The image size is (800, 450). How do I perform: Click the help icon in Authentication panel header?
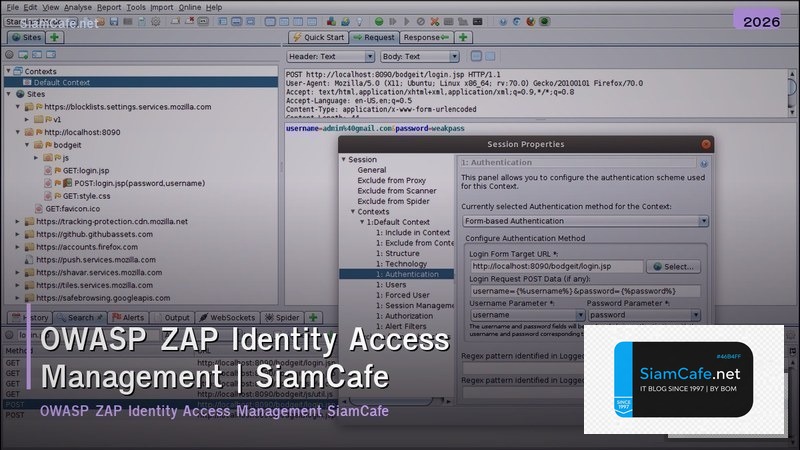click(704, 163)
